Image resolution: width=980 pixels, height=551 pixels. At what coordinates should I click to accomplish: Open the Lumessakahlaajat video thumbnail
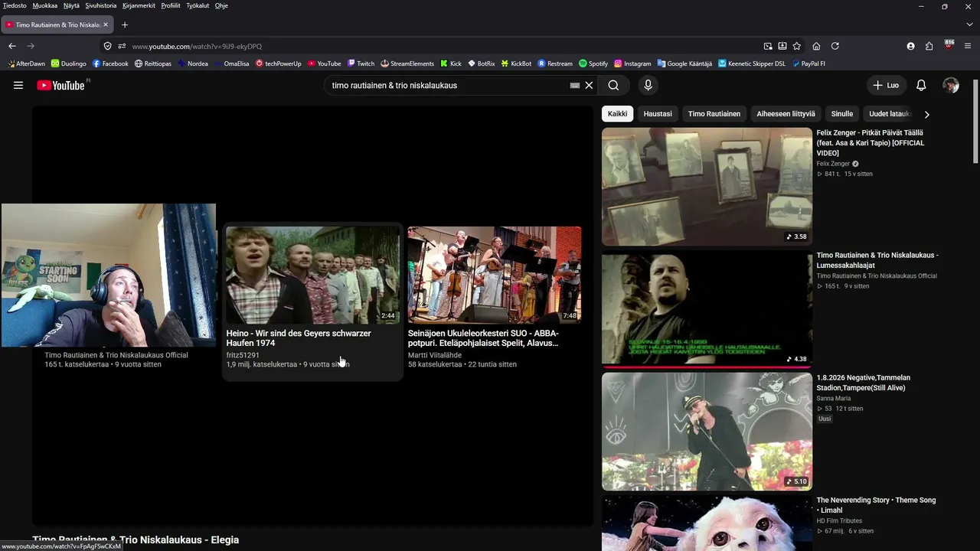coord(707,309)
